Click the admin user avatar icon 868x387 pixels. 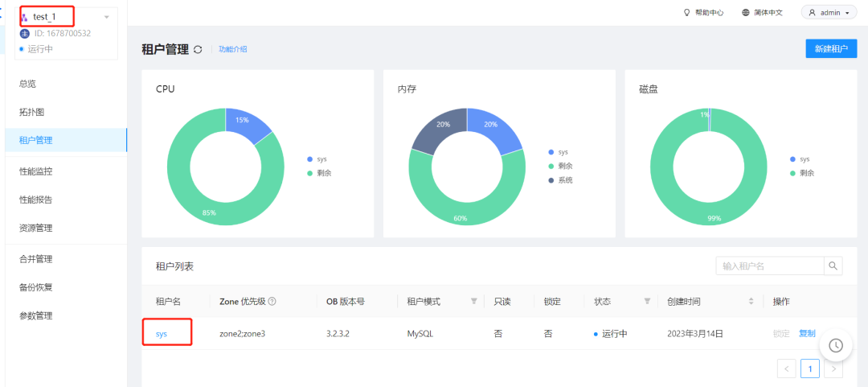coord(812,12)
